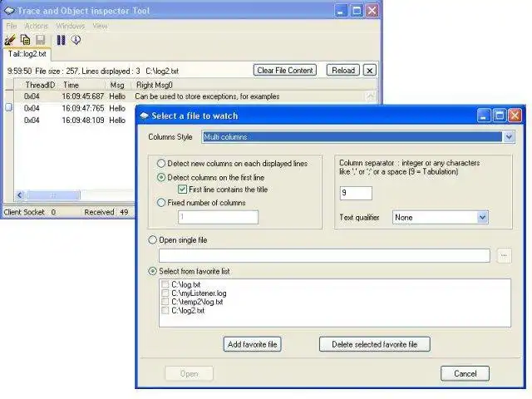532x399 pixels.
Task: Click the save floppy disk icon
Action: pyautogui.click(x=41, y=40)
